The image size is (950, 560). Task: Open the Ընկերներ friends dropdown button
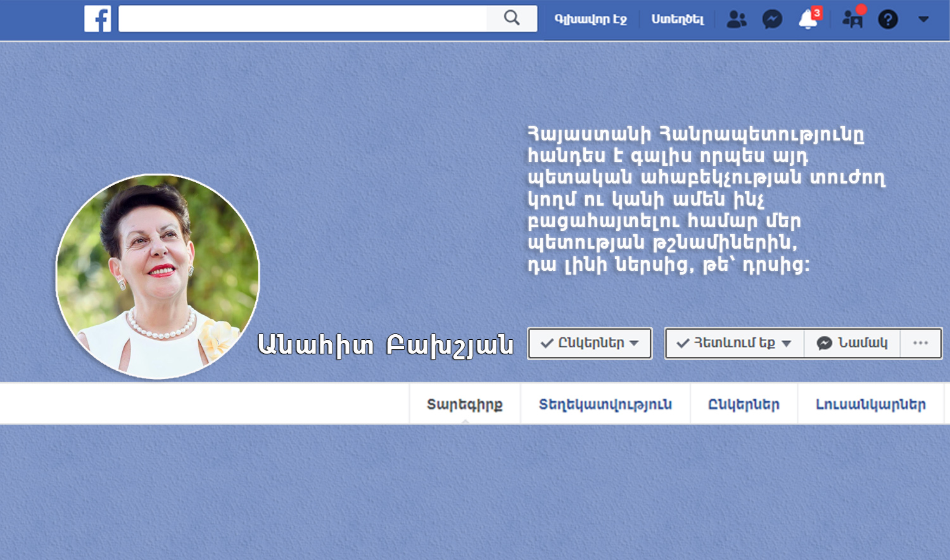coord(590,343)
